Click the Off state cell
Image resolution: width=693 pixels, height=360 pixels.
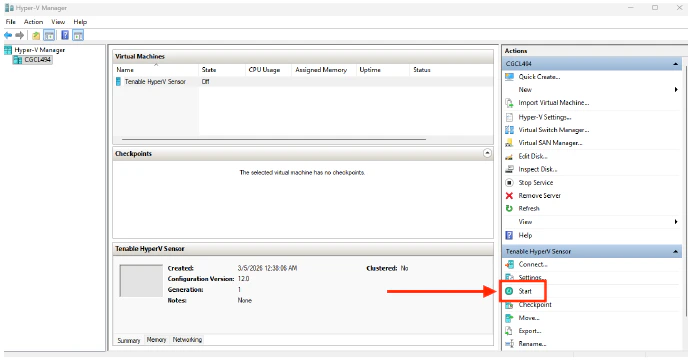(x=206, y=82)
